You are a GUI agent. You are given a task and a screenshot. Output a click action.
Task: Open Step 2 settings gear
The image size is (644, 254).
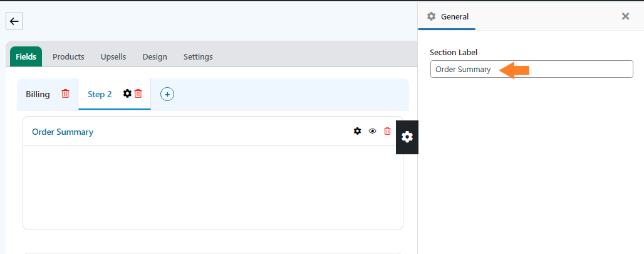127,93
